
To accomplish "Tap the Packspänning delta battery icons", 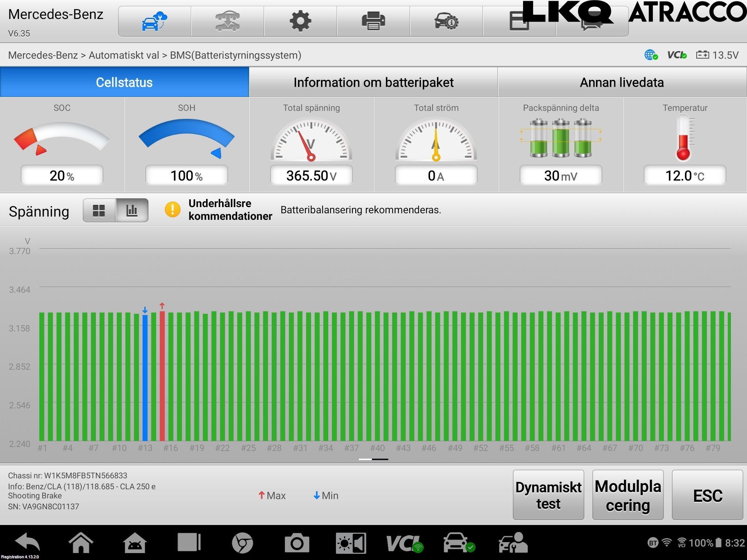I will pyautogui.click(x=561, y=138).
